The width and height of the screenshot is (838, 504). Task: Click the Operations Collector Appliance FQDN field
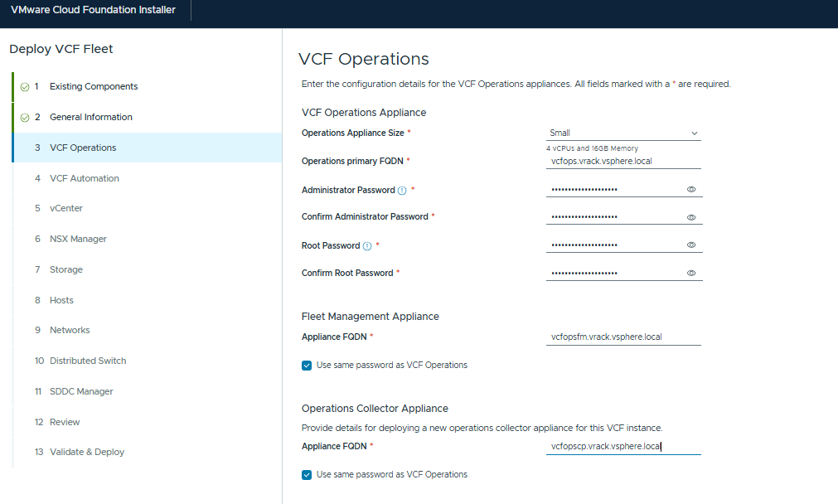tap(623, 447)
